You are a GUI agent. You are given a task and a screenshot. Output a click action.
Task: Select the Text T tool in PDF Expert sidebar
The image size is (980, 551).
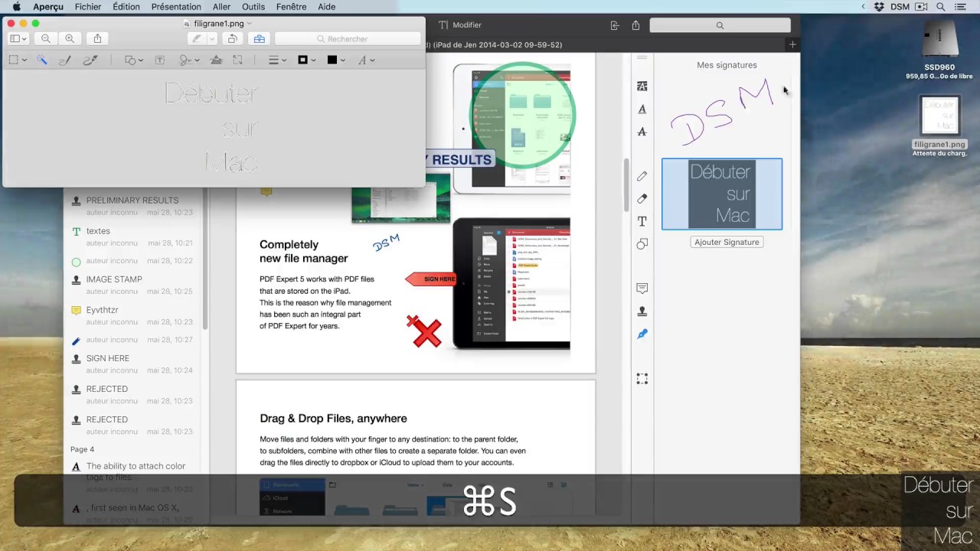pos(642,221)
